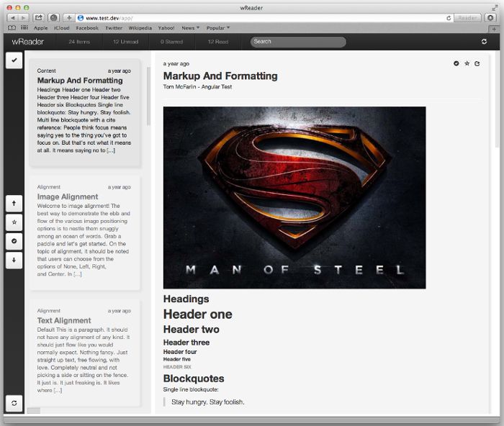Select Text Alignment list item
504x426 pixels.
click(x=85, y=353)
